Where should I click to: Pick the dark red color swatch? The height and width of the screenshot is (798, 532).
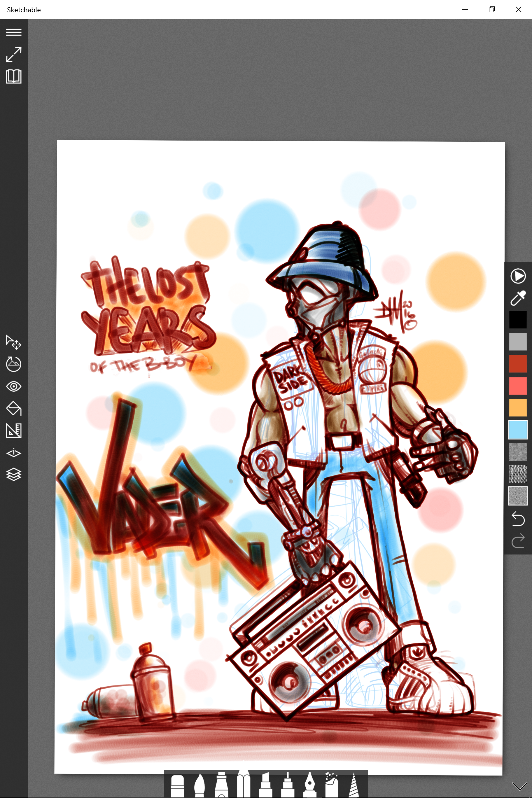(x=518, y=364)
